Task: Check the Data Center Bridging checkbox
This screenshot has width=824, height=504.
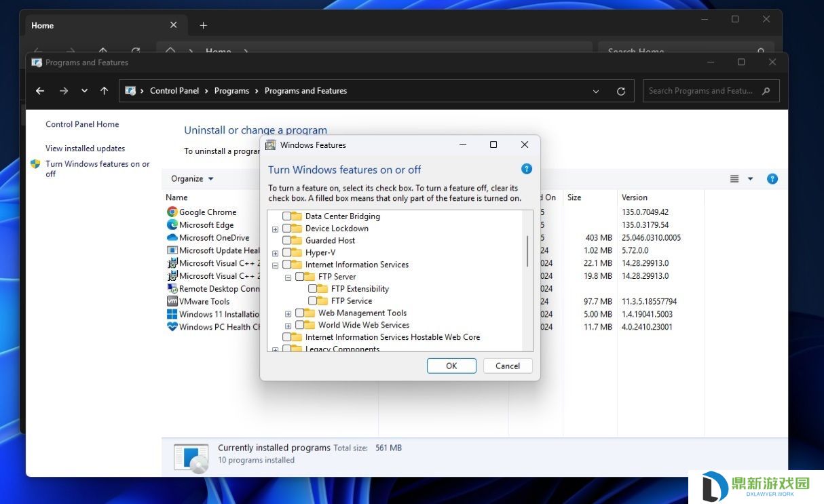Action: coord(287,216)
